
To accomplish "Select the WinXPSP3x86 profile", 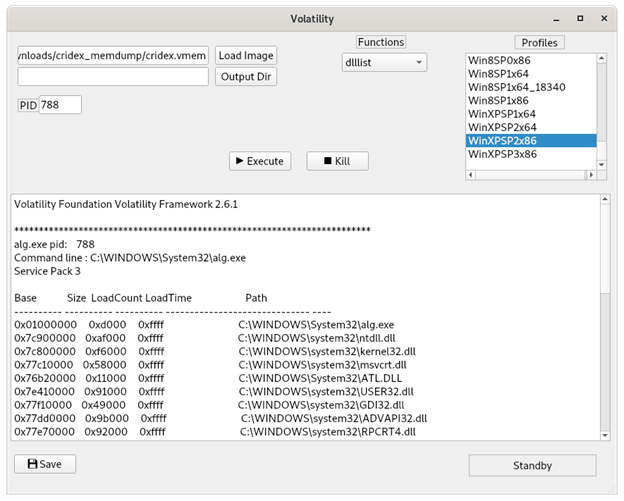I will tap(531, 154).
